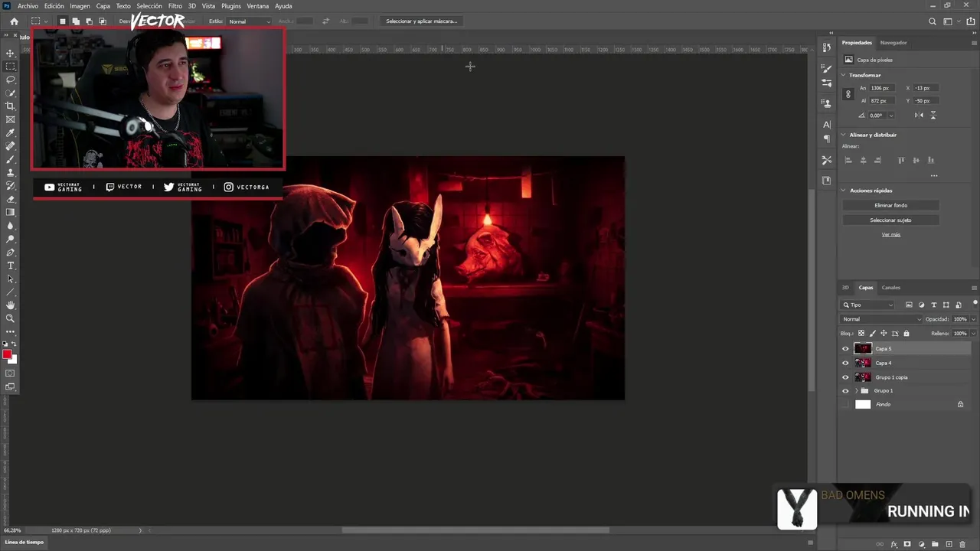Open the Línea de tiempo panel

click(x=24, y=542)
